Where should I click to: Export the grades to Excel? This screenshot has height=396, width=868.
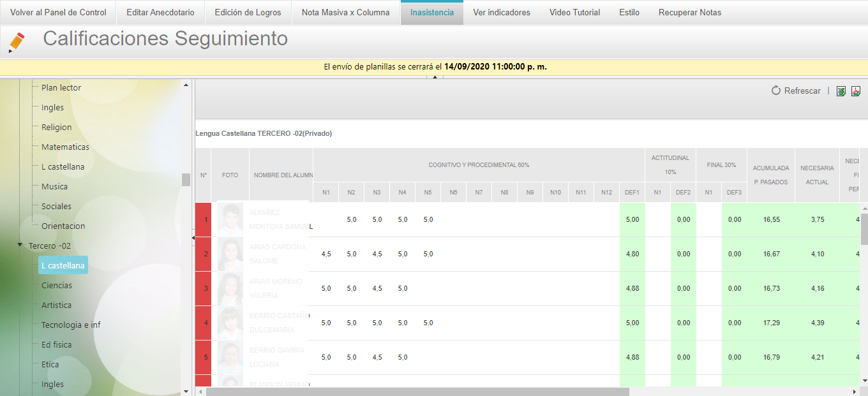tap(841, 91)
